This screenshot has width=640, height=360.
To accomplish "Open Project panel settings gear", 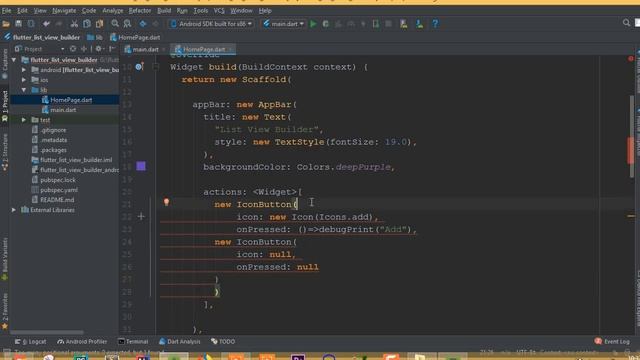I will pyautogui.click(x=98, y=49).
